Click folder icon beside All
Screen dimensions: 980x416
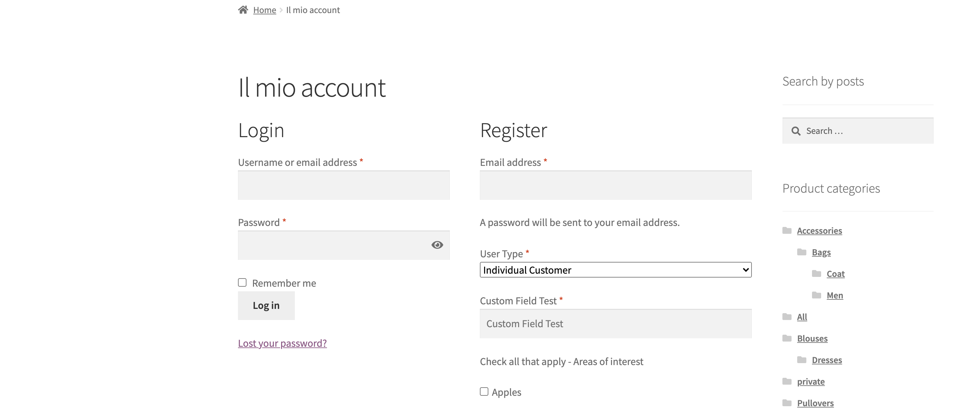point(787,317)
